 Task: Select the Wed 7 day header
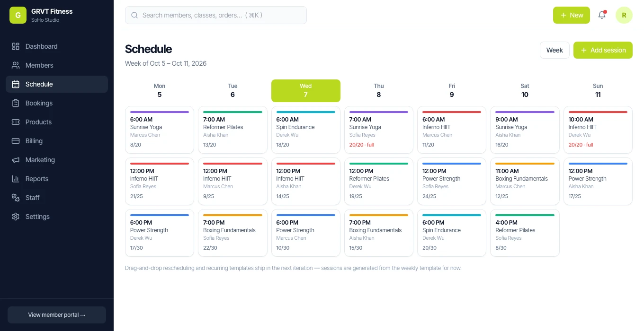coord(306,91)
